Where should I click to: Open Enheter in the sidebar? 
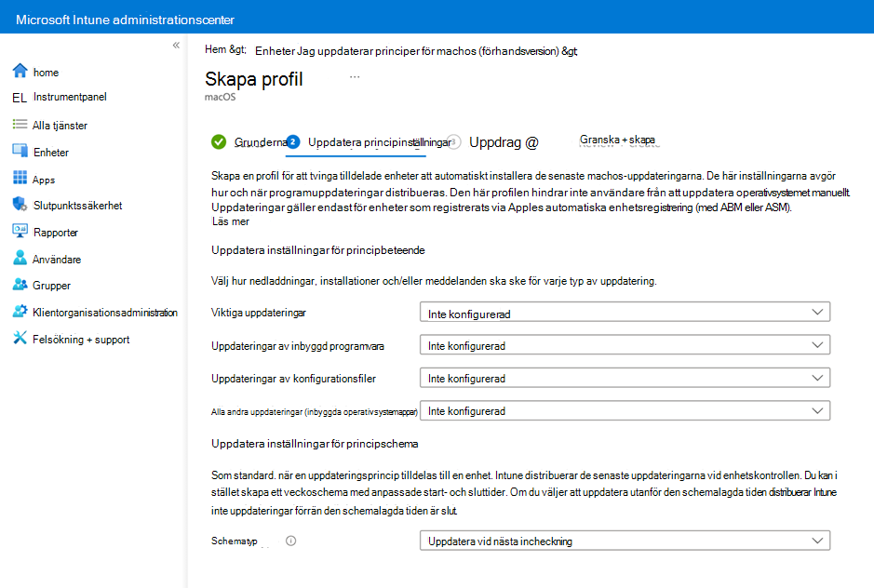50,153
